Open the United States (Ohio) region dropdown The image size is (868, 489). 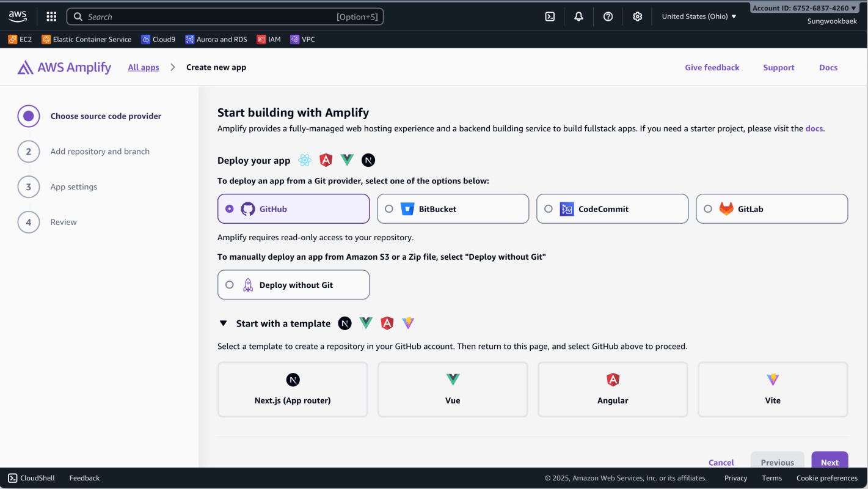(699, 17)
